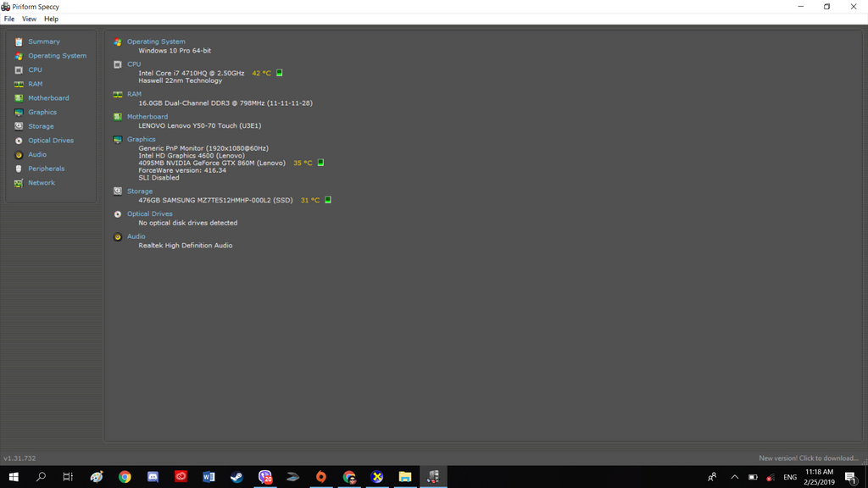This screenshot has height=488, width=868.
Task: Click the monitor icon beside Graphics heading in summary
Action: click(x=117, y=140)
